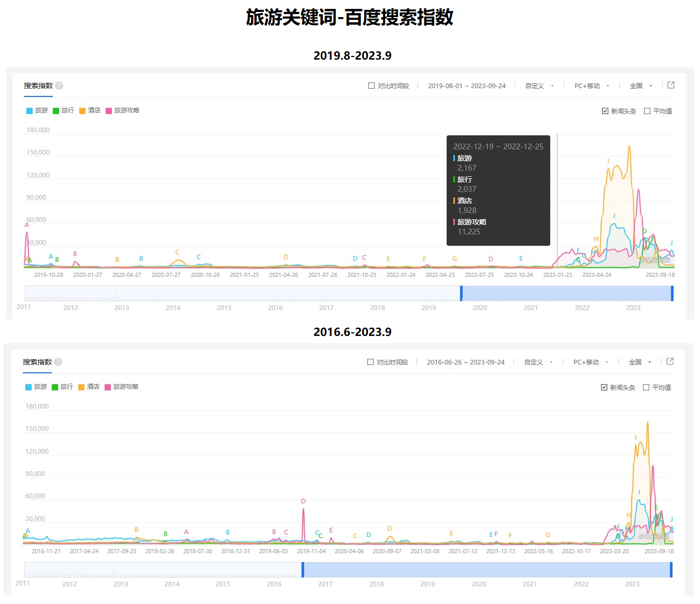
Task: Click green D news marker in upper chart
Action: click(x=645, y=231)
